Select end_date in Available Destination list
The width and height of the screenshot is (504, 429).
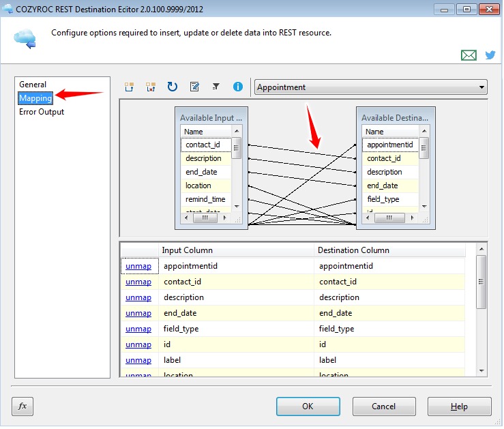390,186
